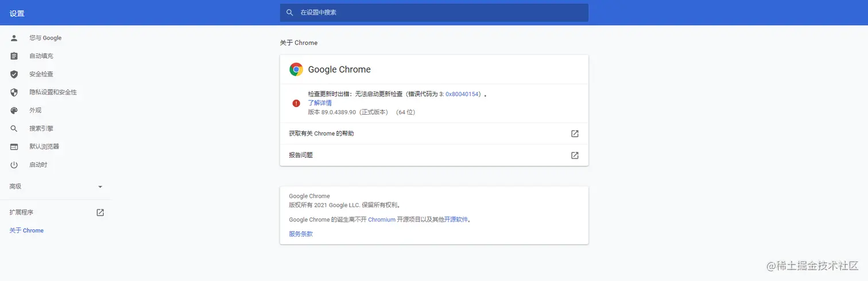Screen dimensions: 868x281
Task: Click the 高级 label in sidebar
Action: (x=15, y=187)
